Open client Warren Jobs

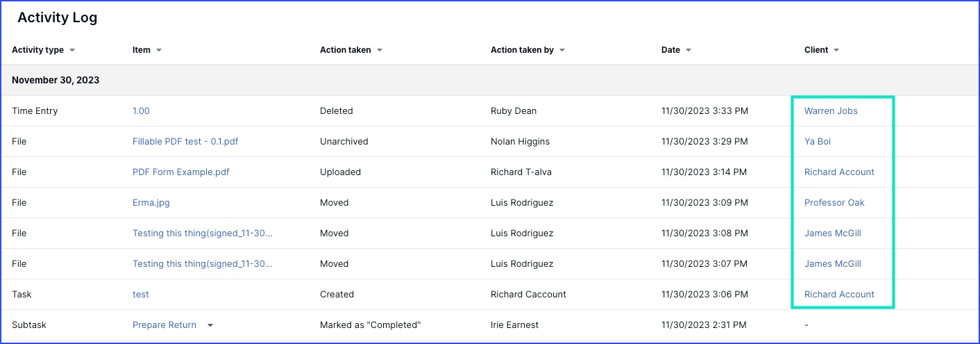(831, 111)
